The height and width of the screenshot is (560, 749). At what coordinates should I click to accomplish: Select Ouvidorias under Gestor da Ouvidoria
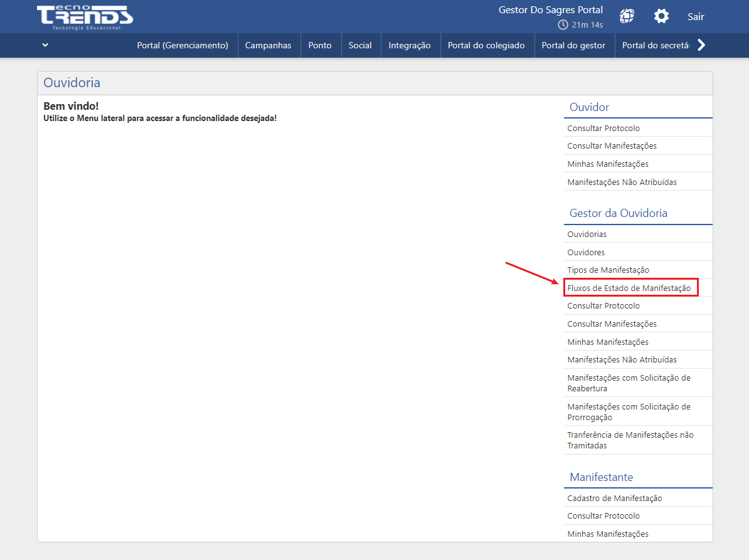pyautogui.click(x=587, y=235)
